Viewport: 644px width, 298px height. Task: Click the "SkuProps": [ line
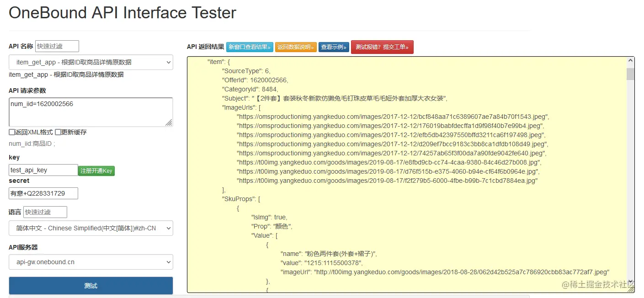[241, 199]
